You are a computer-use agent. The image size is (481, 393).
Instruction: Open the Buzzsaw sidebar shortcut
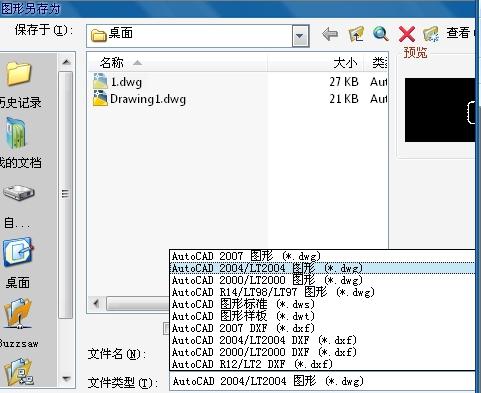coord(18,323)
